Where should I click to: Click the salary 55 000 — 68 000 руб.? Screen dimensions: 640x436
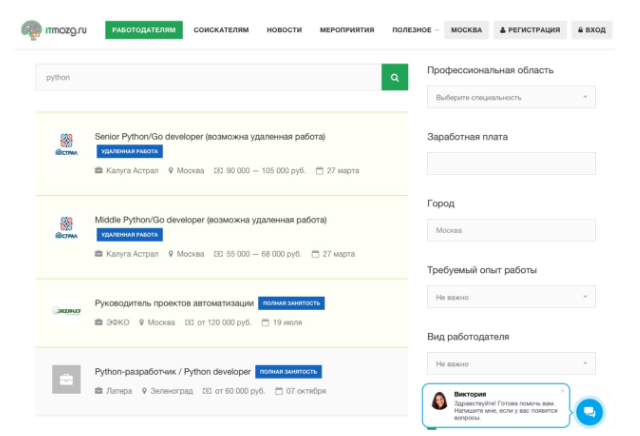(x=264, y=254)
